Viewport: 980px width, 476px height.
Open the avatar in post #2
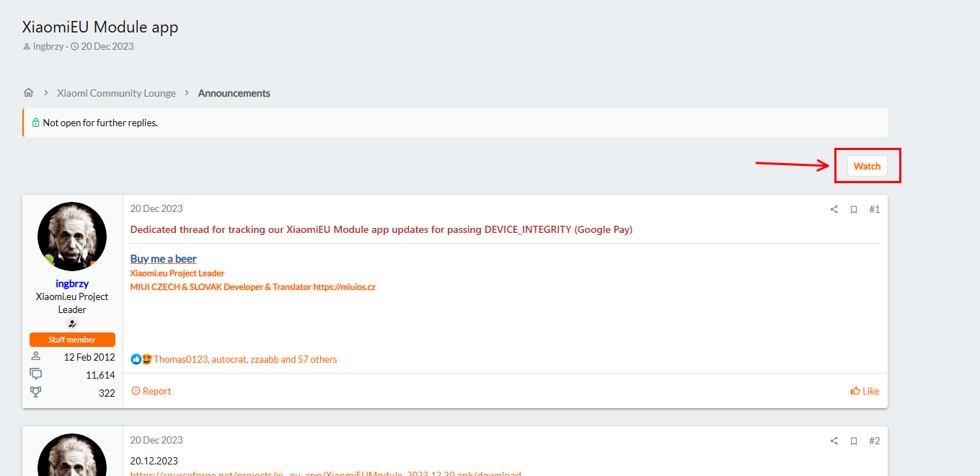[x=72, y=455]
